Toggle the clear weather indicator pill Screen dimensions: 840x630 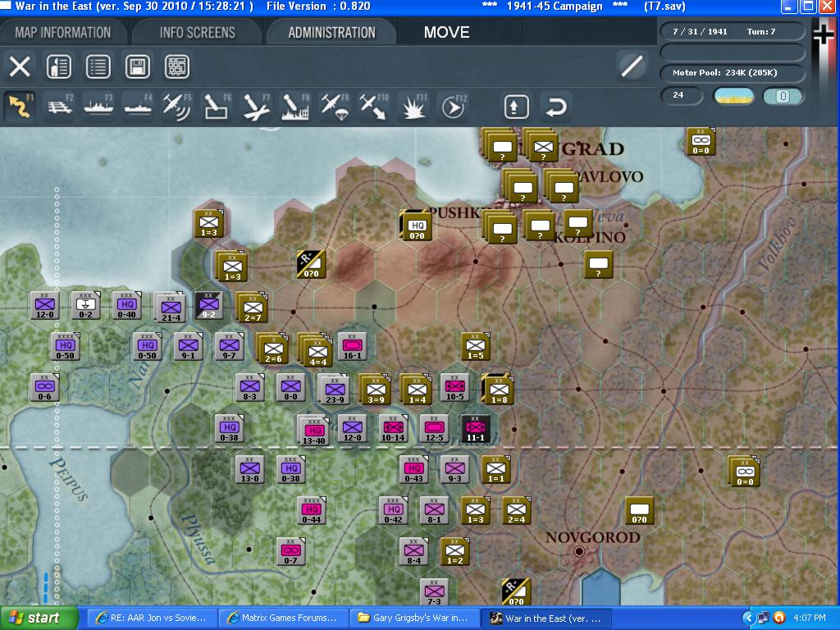tap(733, 97)
